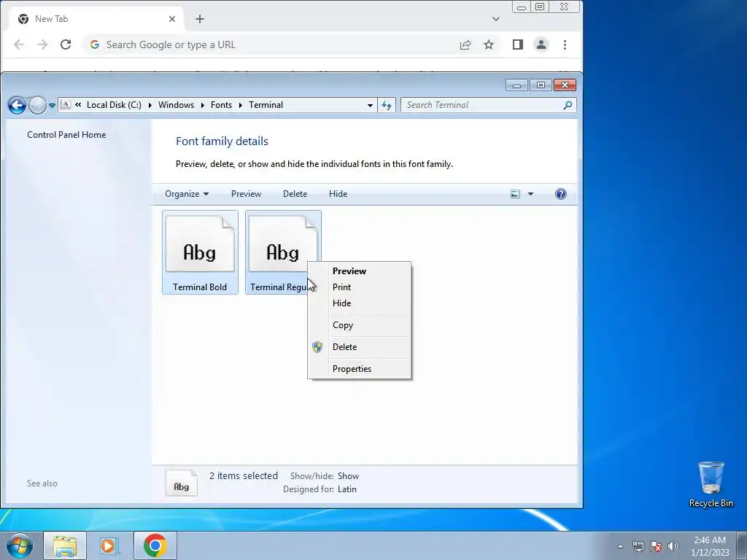Open the Organize menu
This screenshot has width=747, height=560.
coord(187,194)
